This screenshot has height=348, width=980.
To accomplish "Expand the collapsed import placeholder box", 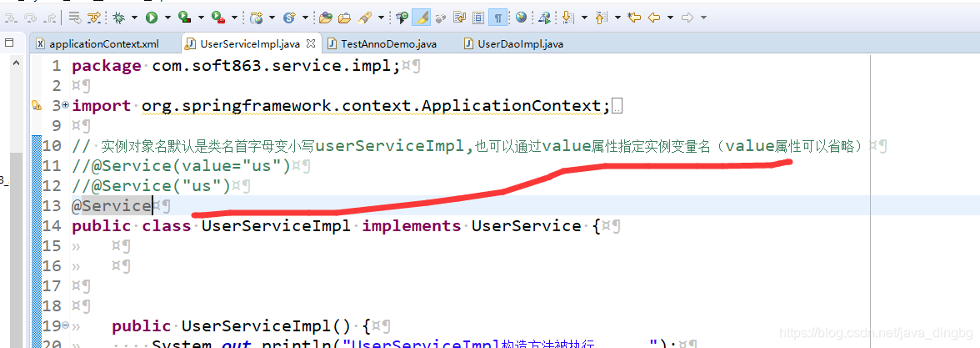I will 617,107.
